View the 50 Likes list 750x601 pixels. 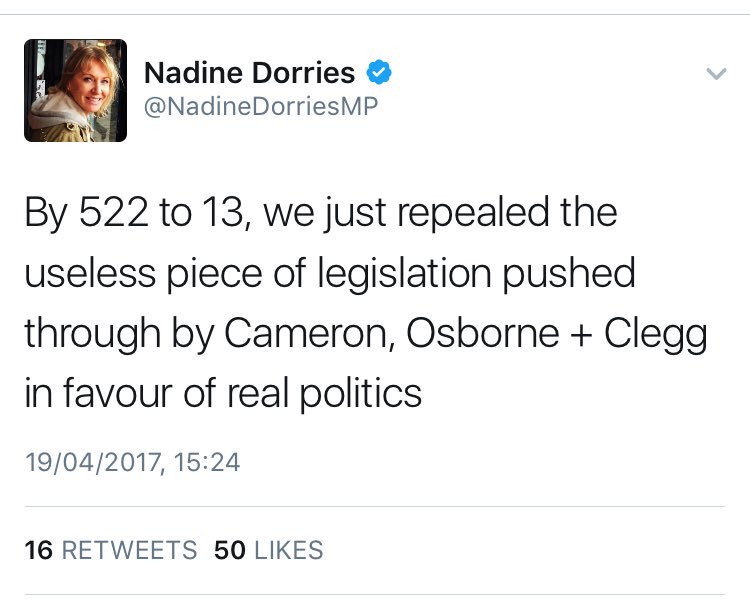pyautogui.click(x=268, y=550)
